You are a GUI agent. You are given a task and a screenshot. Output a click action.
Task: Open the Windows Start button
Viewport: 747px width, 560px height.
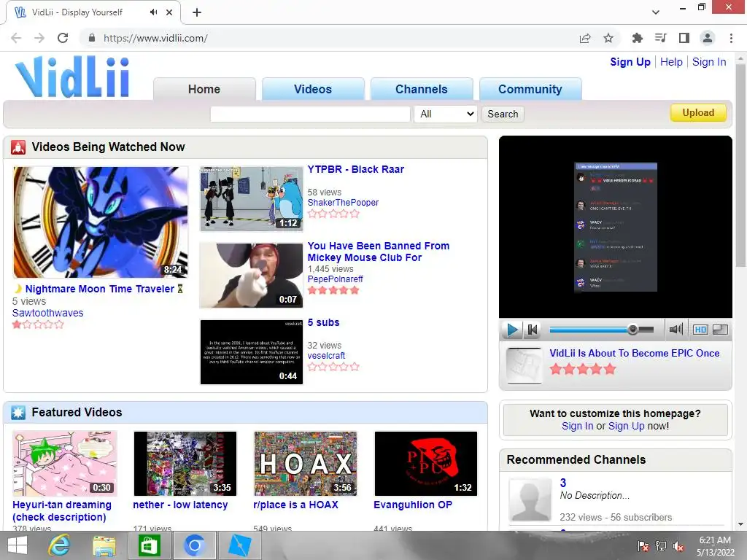pos(18,545)
